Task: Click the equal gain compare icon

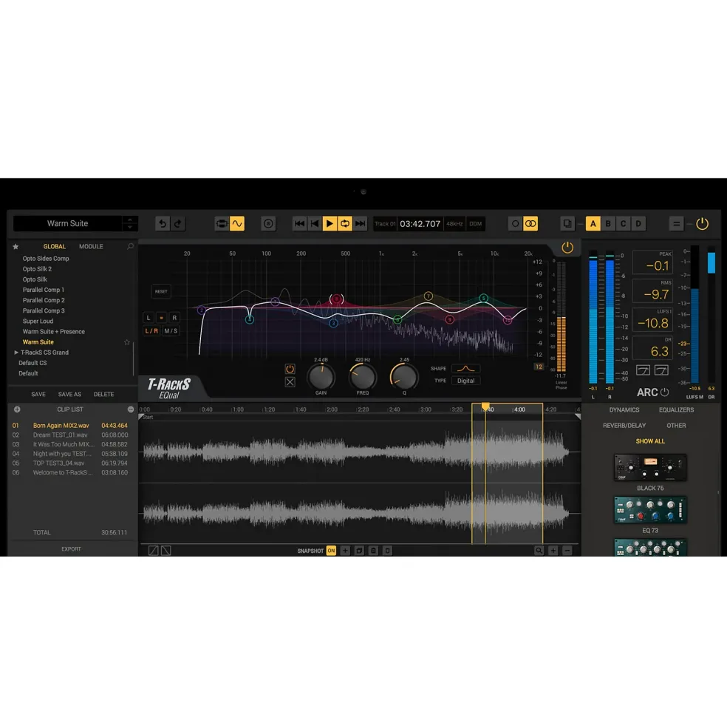Action: 677,224
